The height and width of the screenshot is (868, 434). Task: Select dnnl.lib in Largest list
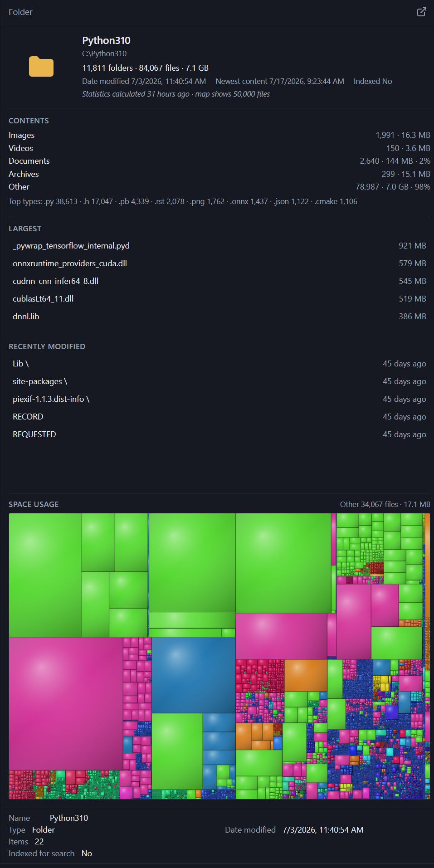(219, 317)
